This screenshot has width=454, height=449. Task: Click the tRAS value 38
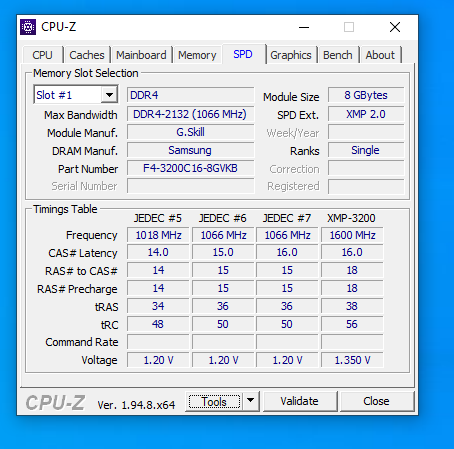click(x=352, y=306)
